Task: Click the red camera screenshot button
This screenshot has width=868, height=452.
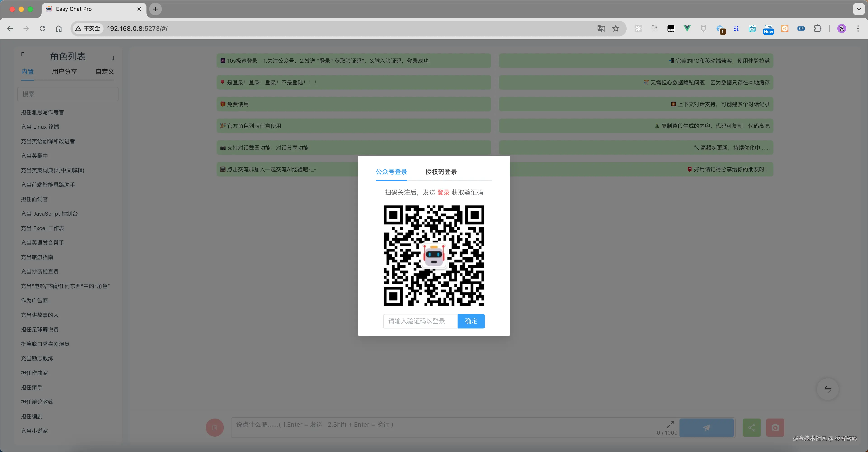Action: pyautogui.click(x=775, y=427)
